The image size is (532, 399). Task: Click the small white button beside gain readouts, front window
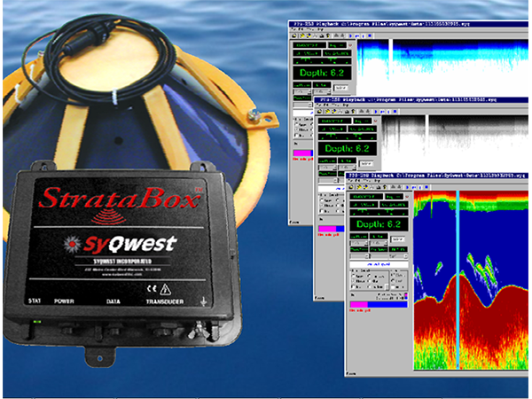pyautogui.click(x=397, y=239)
